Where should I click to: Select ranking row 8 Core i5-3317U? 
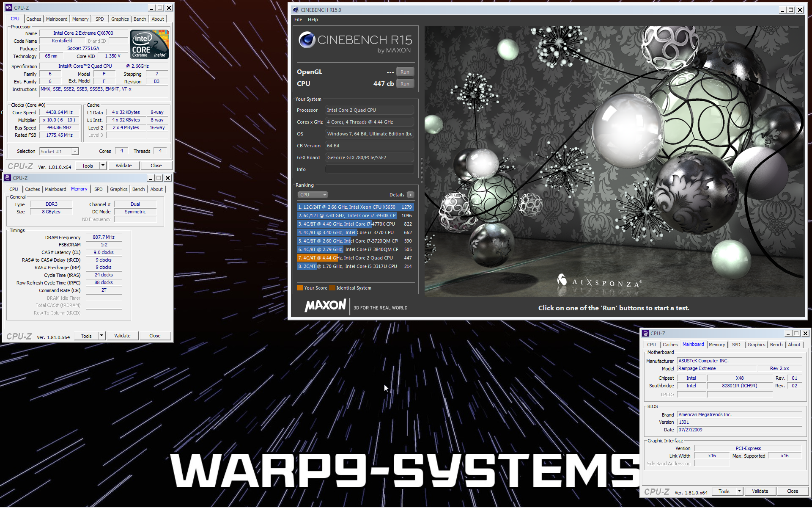tap(355, 266)
